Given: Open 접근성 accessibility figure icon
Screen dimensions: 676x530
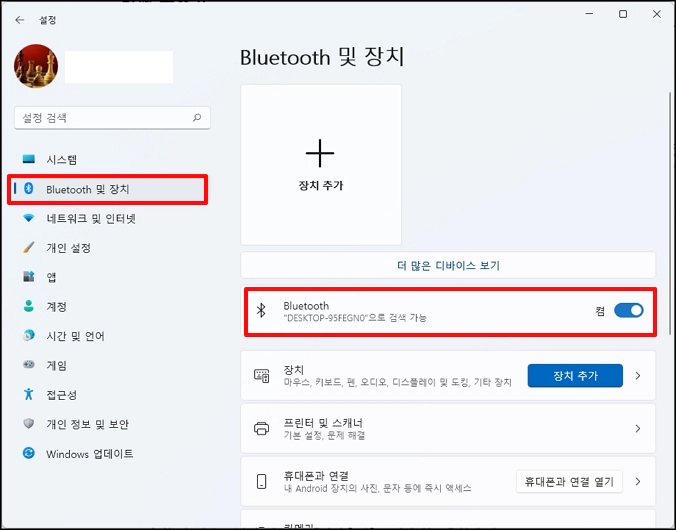Looking at the screenshot, I should (29, 394).
